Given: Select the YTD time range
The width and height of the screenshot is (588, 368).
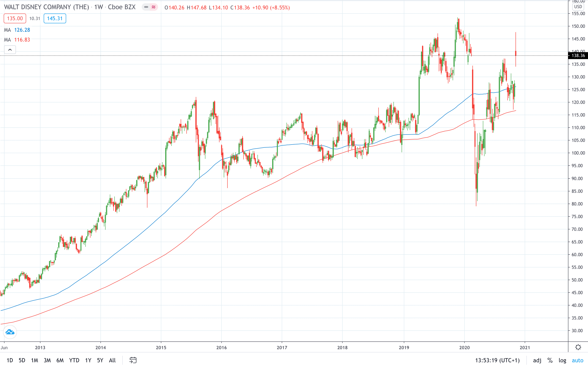Looking at the screenshot, I should click(74, 360).
